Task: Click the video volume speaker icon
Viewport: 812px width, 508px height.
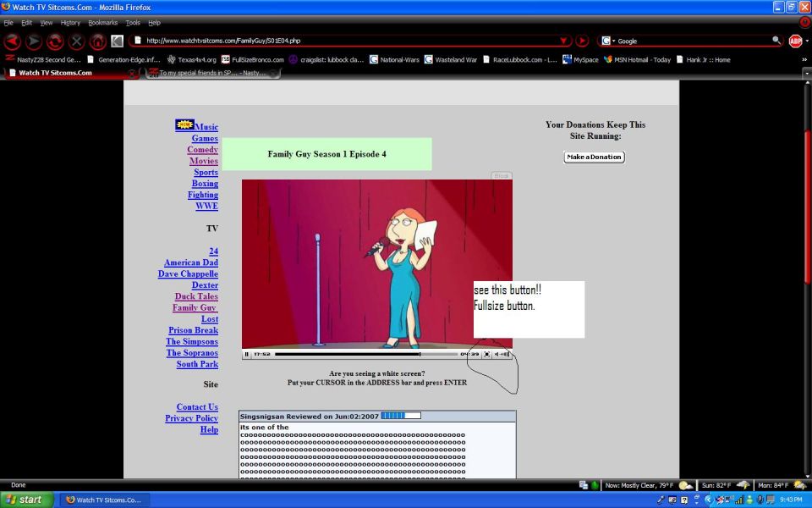Action: coord(497,355)
